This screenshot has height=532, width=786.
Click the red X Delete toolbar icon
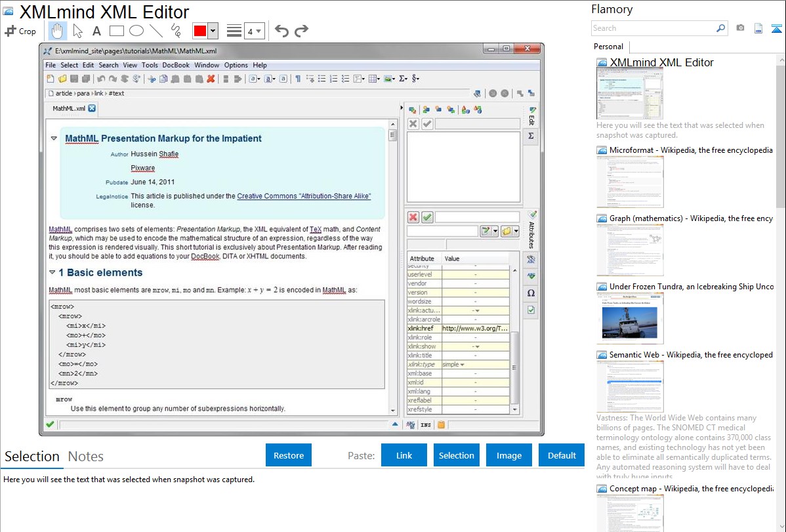211,79
